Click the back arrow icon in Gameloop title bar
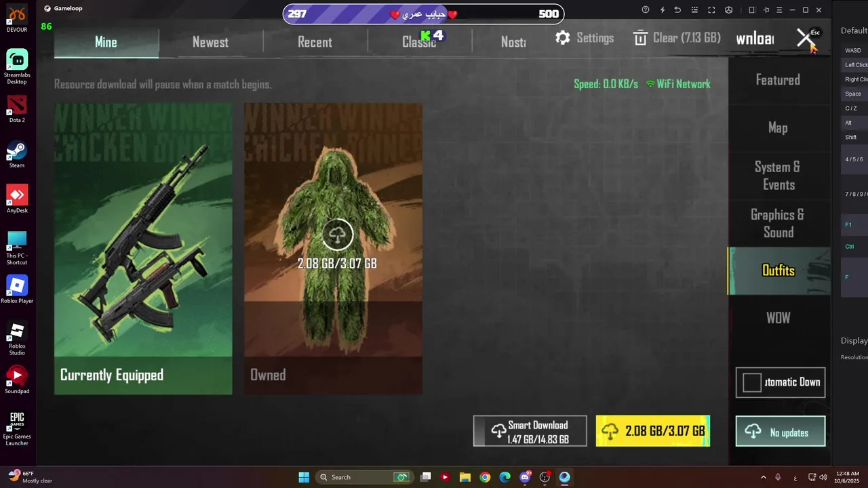Viewport: 868px width, 488px height. [x=677, y=10]
